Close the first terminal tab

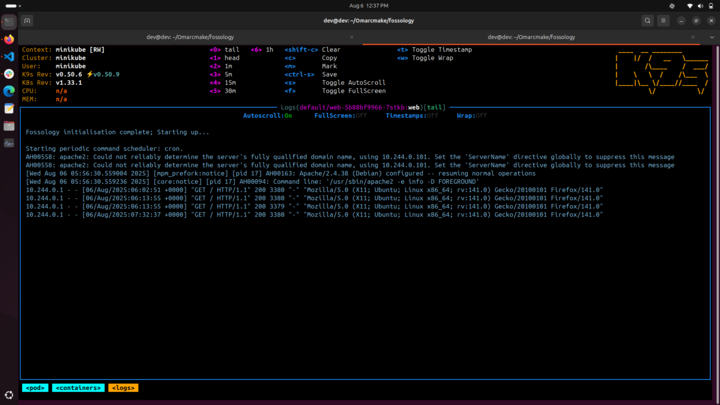(352, 37)
